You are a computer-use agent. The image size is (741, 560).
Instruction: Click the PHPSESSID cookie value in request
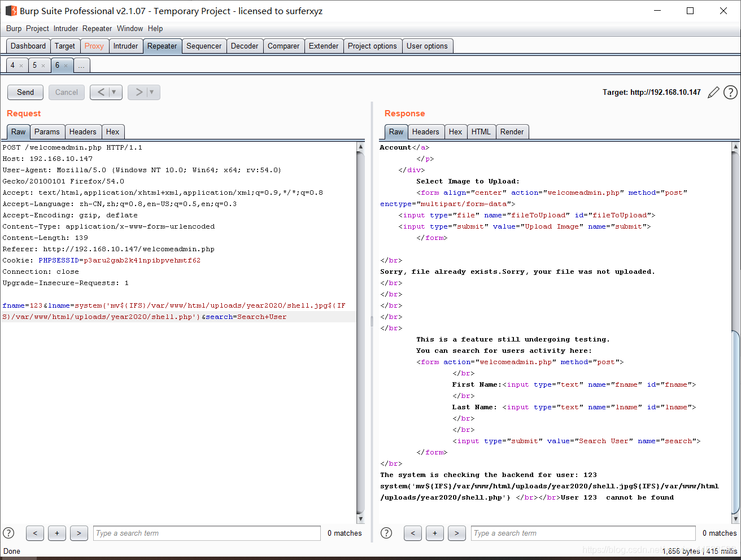coord(142,260)
